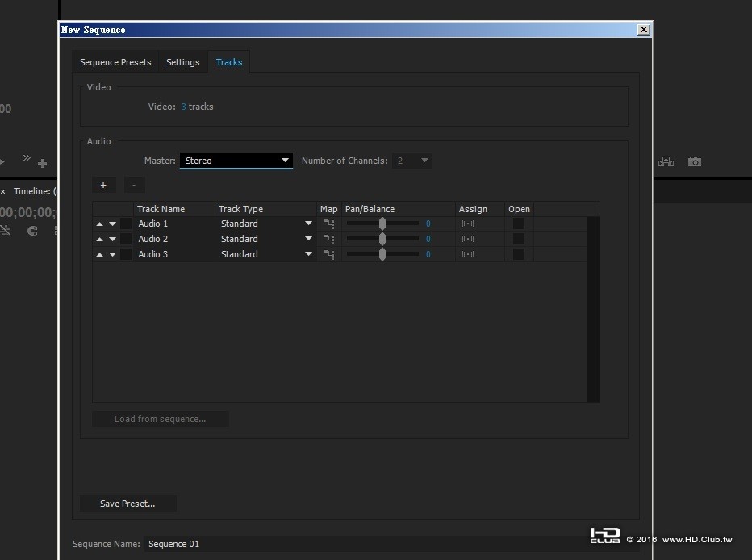Switch to the Sequence Presets tab
The width and height of the screenshot is (752, 560).
[x=115, y=62]
